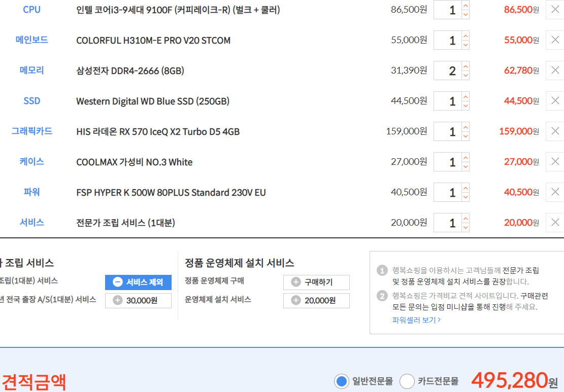The height and width of the screenshot is (392, 564).
Task: Increase 메인보드 quantity with up arrow
Action: tap(466, 36)
